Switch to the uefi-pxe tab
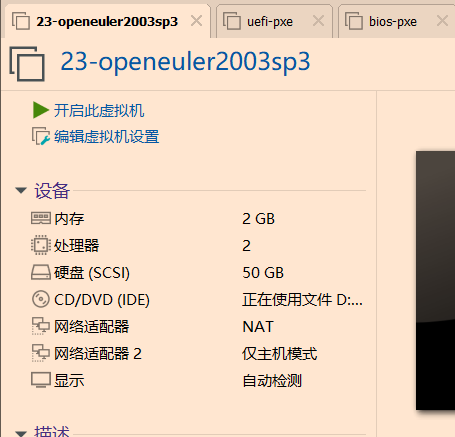This screenshot has width=455, height=437. [270, 22]
